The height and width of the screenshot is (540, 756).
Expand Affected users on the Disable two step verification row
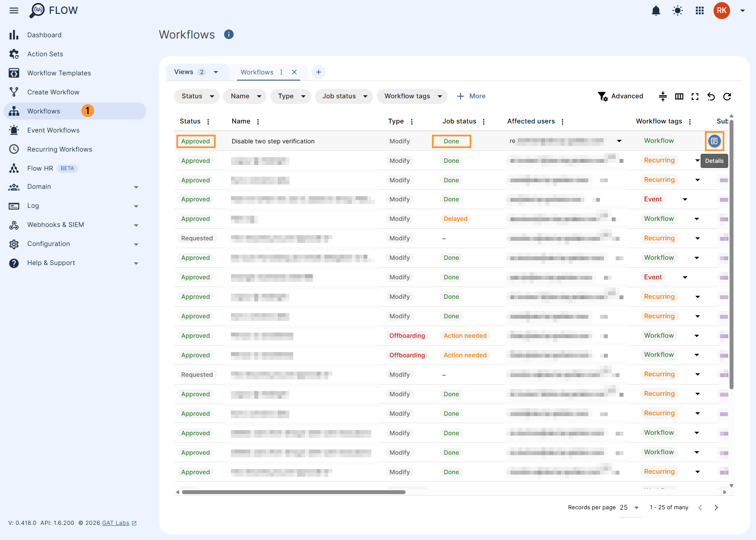(x=620, y=141)
